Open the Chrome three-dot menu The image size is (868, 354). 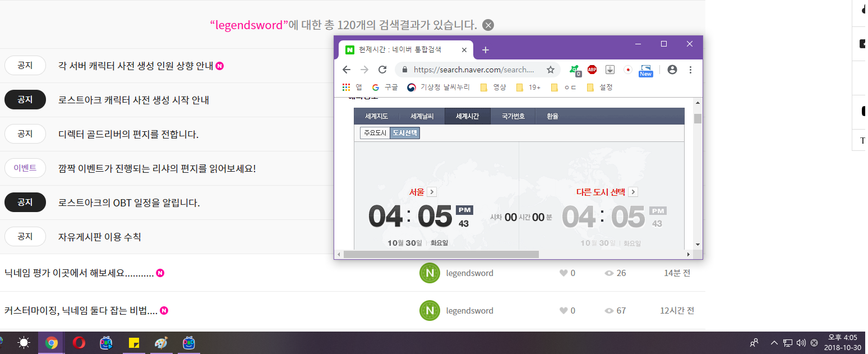tap(690, 70)
